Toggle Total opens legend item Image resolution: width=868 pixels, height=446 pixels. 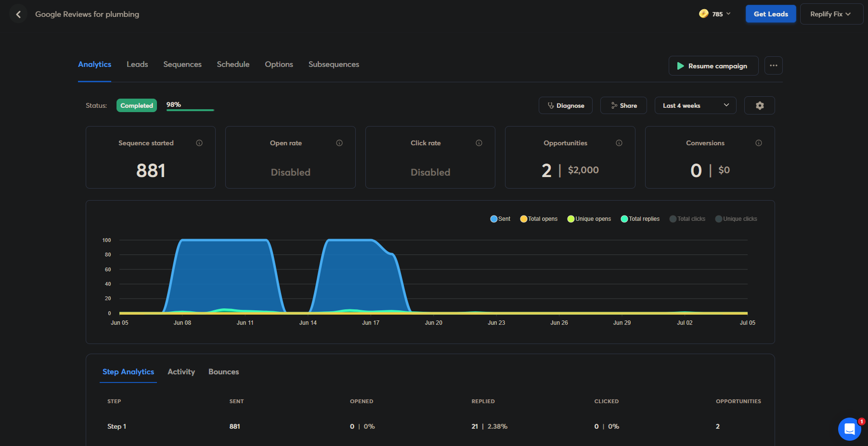[x=539, y=219]
